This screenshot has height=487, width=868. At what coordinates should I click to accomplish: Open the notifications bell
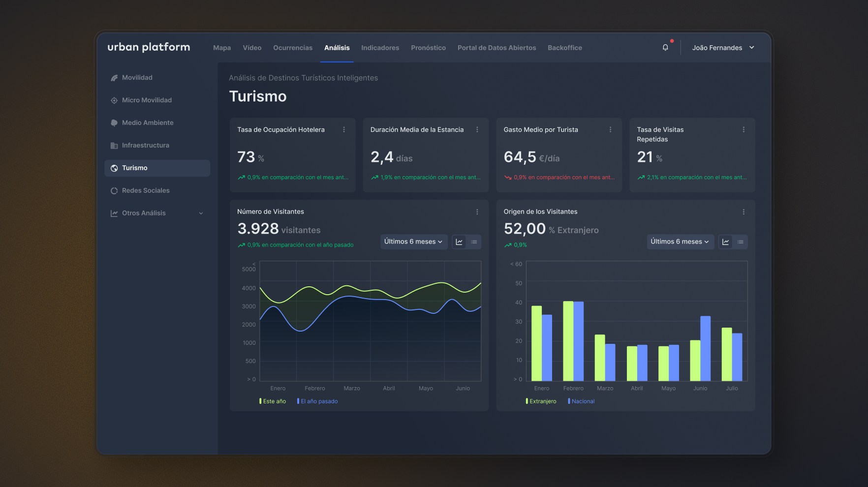(x=665, y=48)
